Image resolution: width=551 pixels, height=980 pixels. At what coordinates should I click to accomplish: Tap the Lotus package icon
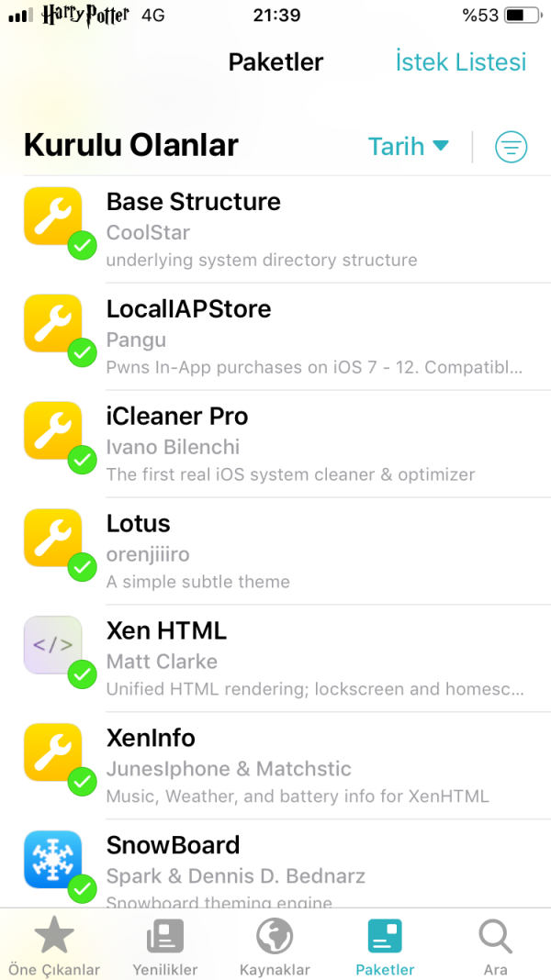point(52,538)
